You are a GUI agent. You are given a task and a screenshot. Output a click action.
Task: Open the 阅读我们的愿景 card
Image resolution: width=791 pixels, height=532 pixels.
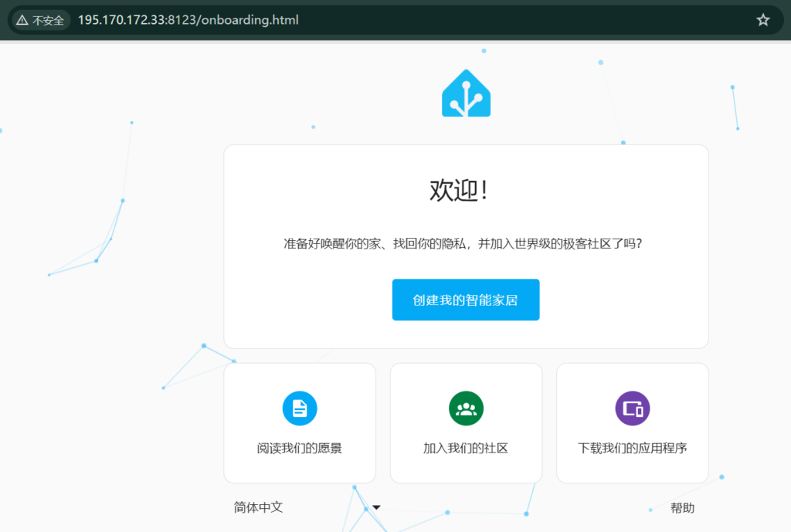(300, 423)
